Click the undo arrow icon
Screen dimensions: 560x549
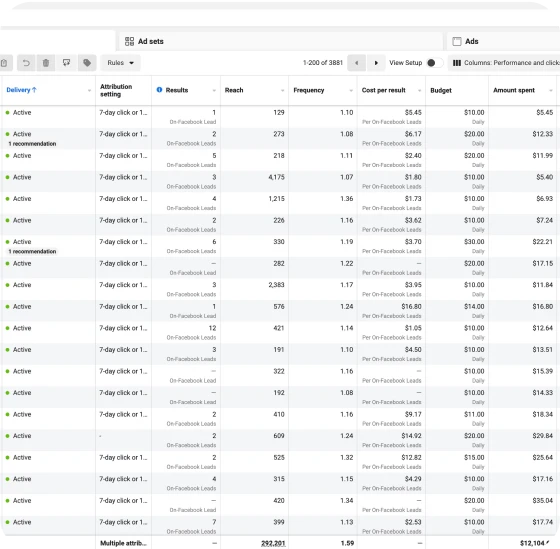point(26,63)
